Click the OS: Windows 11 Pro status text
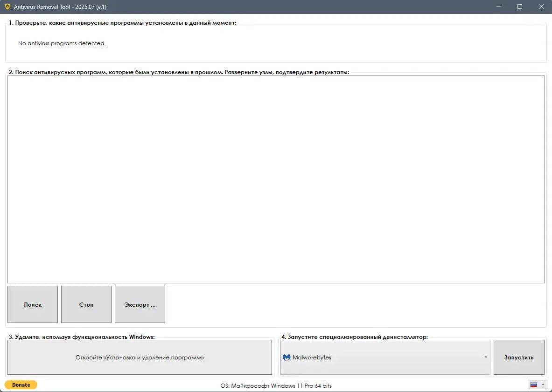This screenshot has width=552, height=392. (x=276, y=385)
